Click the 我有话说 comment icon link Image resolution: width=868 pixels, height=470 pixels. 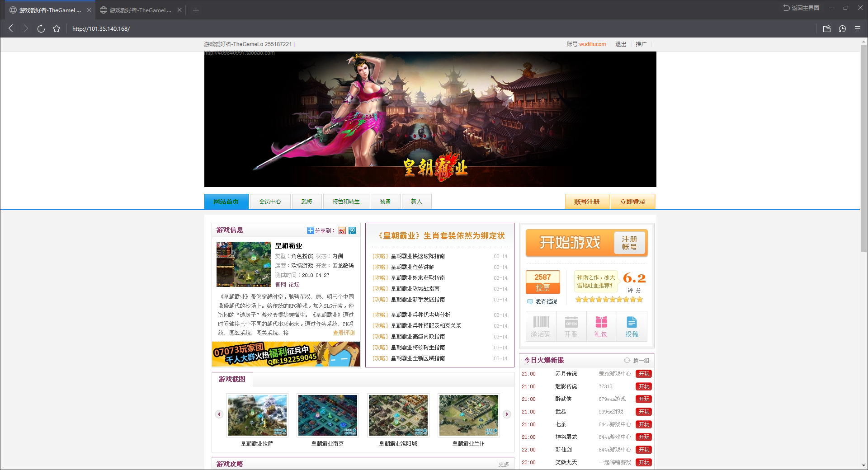pos(542,301)
